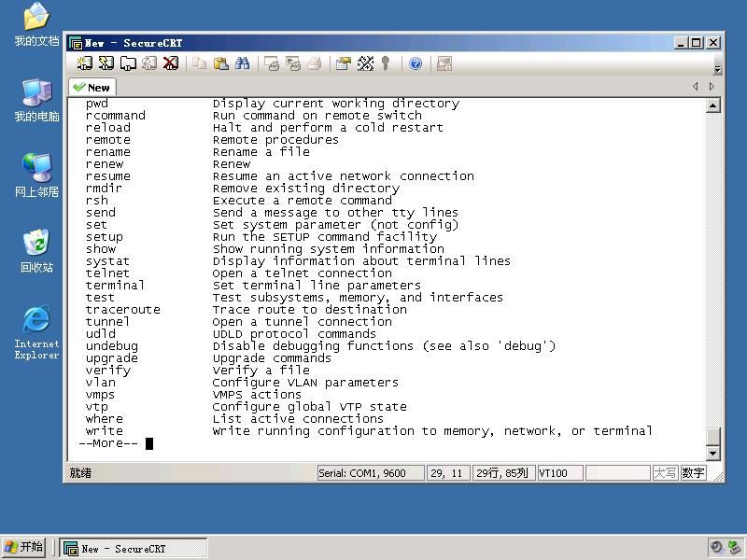This screenshot has height=560, width=747.
Task: Click 'Halt and perform a cold restart' text
Action: [328, 128]
